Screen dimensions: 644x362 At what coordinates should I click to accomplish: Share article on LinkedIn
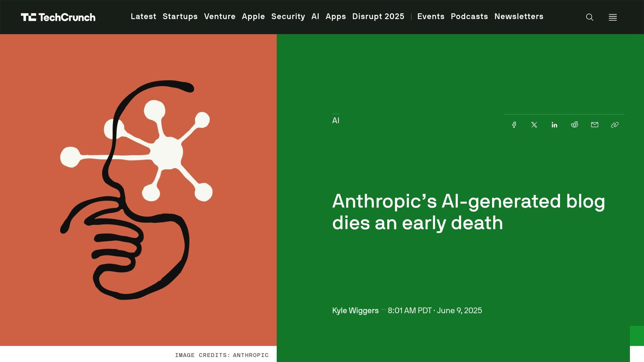pyautogui.click(x=554, y=125)
